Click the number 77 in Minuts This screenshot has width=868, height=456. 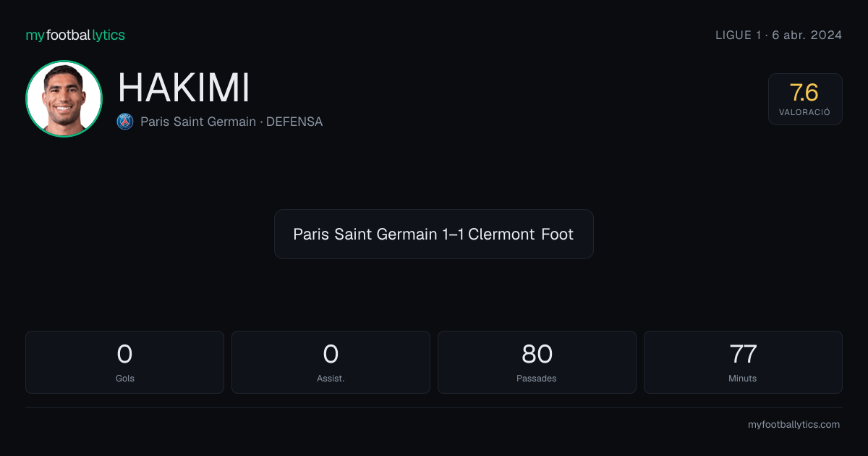coord(743,354)
